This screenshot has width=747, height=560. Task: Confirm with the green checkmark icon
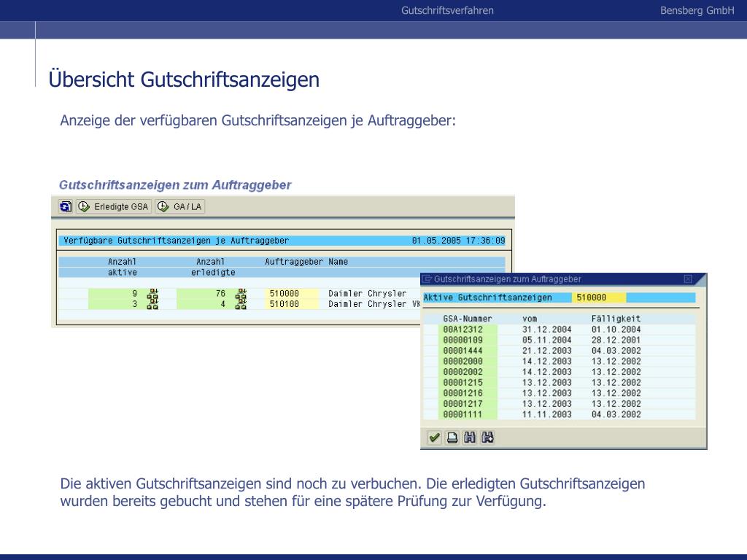coord(434,437)
